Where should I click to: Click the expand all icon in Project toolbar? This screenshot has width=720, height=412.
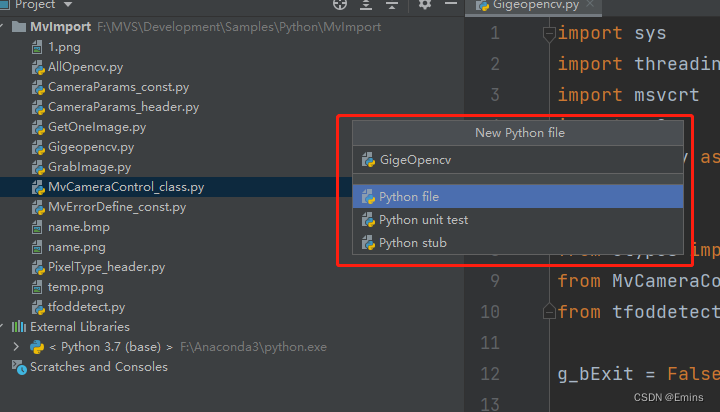pos(366,5)
